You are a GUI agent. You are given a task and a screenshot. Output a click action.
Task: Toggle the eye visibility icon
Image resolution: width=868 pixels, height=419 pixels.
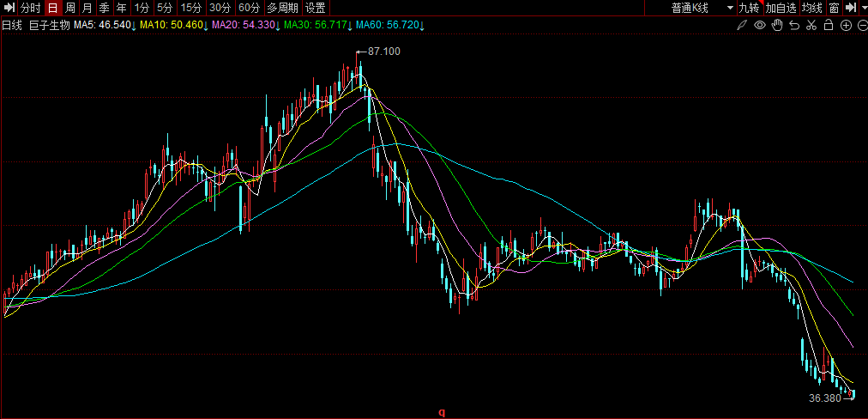[x=760, y=25]
